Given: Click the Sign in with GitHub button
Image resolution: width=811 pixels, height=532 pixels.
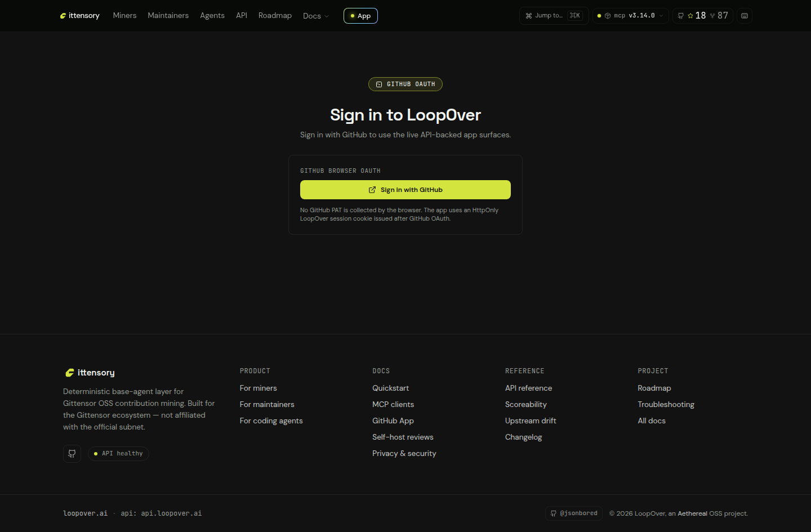Looking at the screenshot, I should point(405,190).
